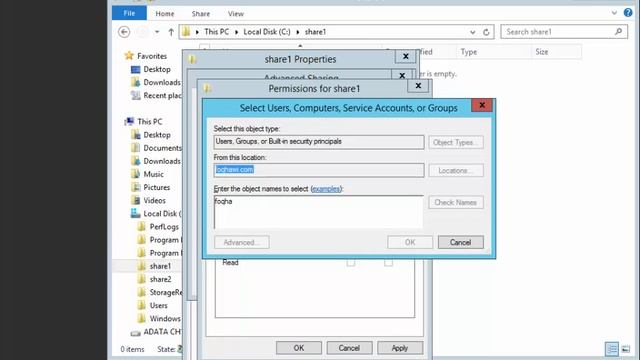The width and height of the screenshot is (640, 360).
Task: Close Advanced Sharing window
Action: 402,75
